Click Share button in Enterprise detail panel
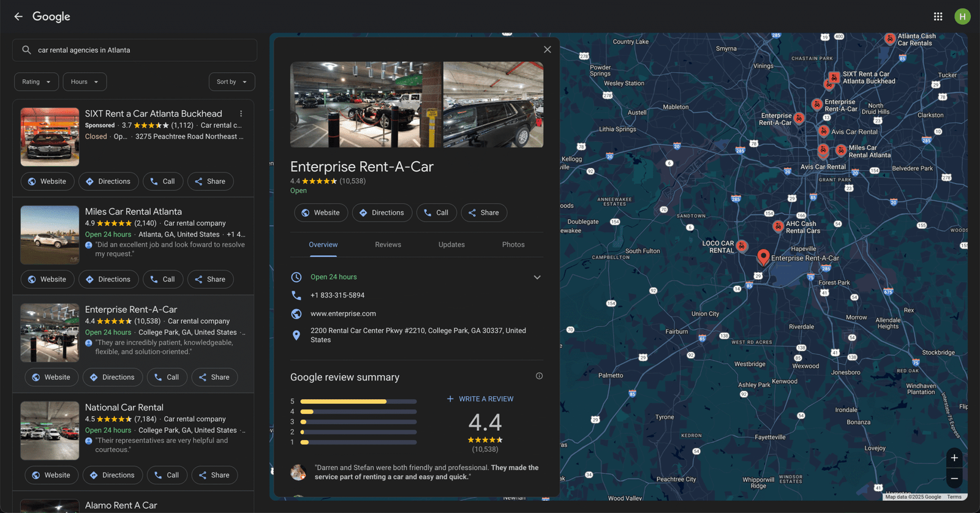Image resolution: width=980 pixels, height=513 pixels. tap(484, 212)
